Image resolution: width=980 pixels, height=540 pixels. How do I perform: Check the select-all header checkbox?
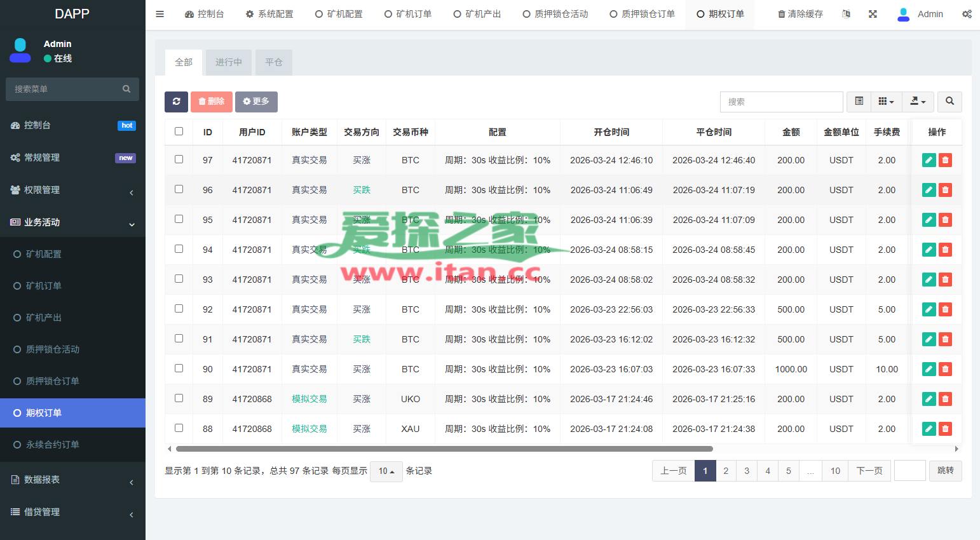179,132
